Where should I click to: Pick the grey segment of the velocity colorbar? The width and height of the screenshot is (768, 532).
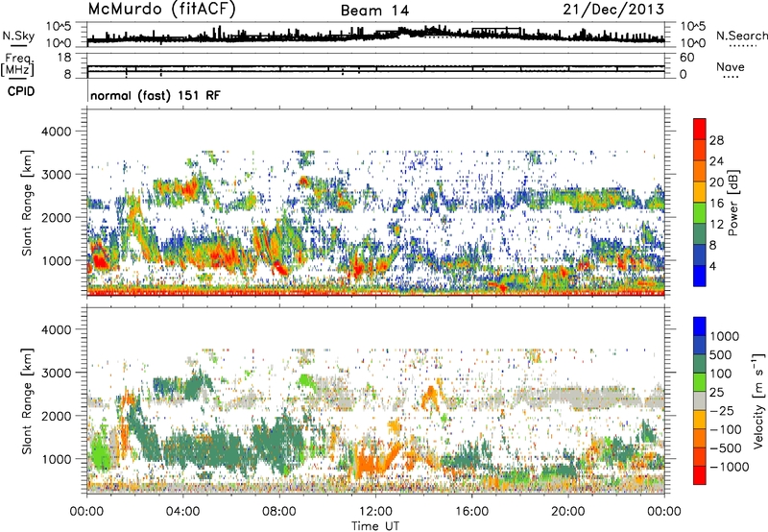pos(700,401)
